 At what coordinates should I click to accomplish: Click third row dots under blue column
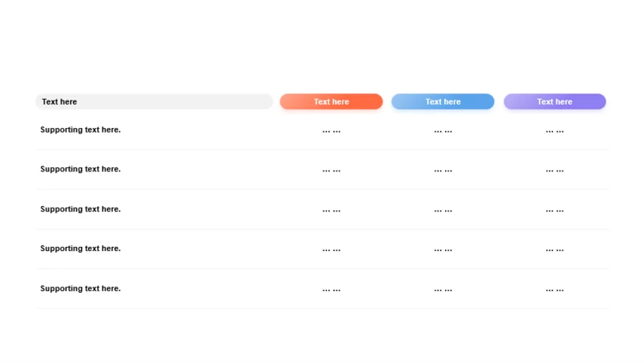pyautogui.click(x=444, y=211)
